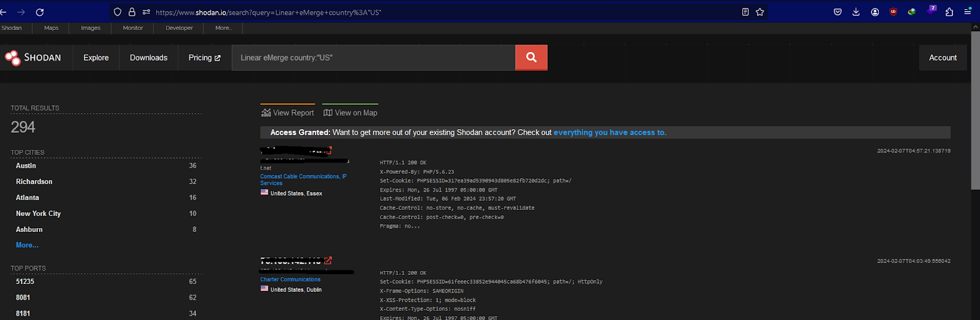The image size is (980, 320).
Task: Open Charter Communications organization link
Action: click(290, 279)
